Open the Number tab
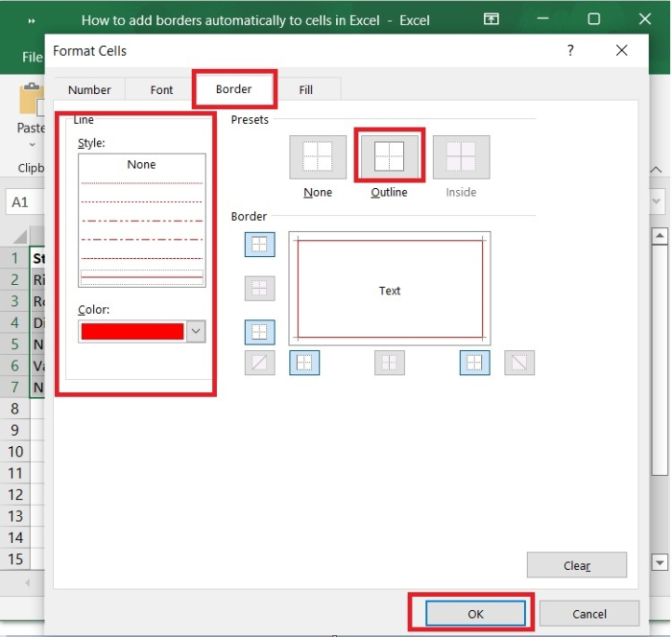Screen dimensions: 672x637 [89, 89]
